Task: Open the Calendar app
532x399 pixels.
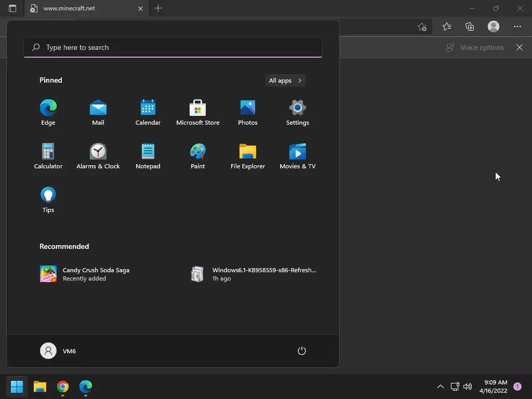Action: point(148,113)
